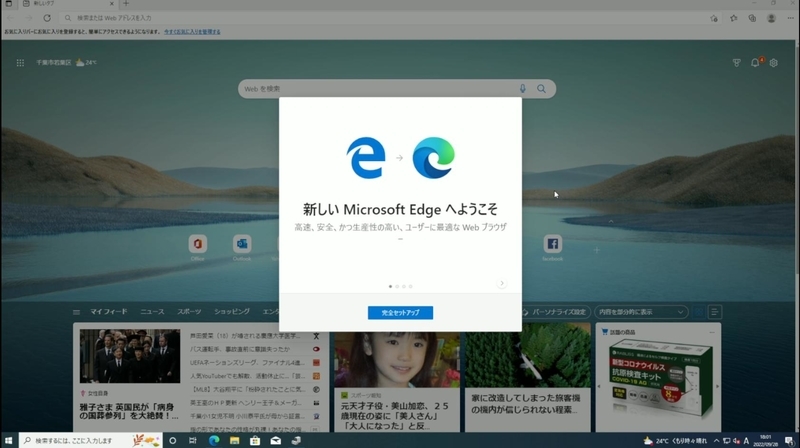The height and width of the screenshot is (448, 800).
Task: Open the 人気YouTuber headline
Action: click(x=247, y=376)
